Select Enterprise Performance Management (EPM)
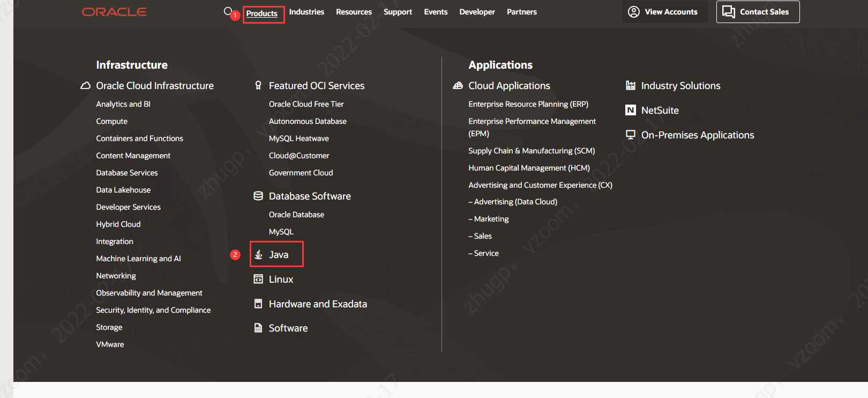Viewport: 868px width, 398px height. [x=532, y=127]
